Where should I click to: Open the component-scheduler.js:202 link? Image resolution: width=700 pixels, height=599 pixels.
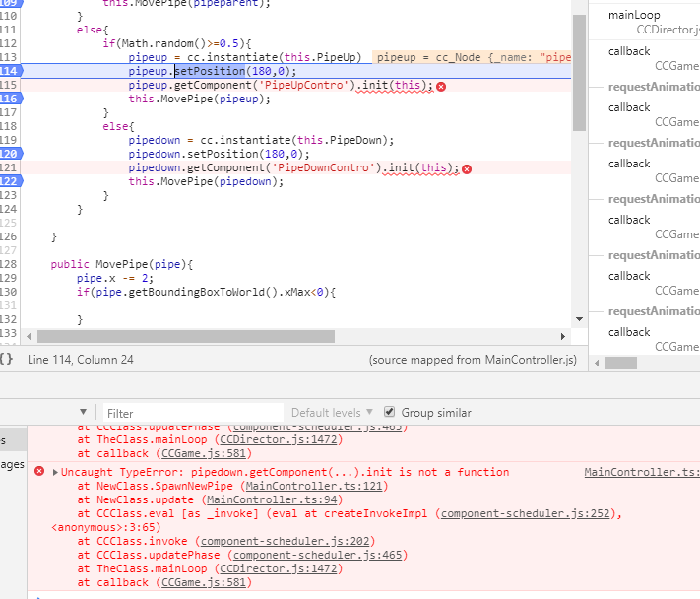tap(285, 541)
